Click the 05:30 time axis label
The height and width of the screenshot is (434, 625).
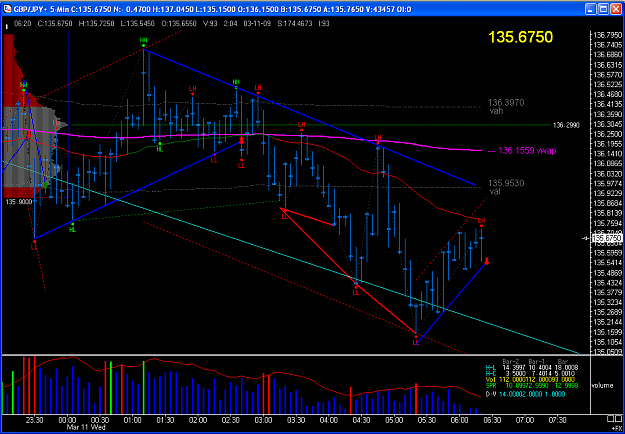(x=426, y=420)
